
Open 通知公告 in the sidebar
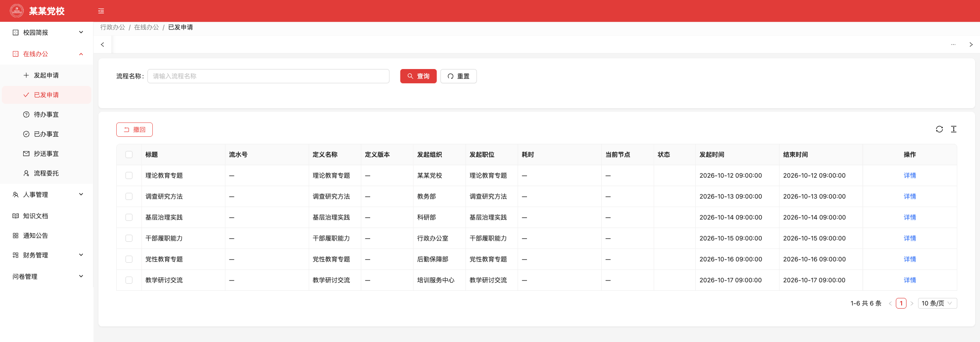(x=47, y=236)
